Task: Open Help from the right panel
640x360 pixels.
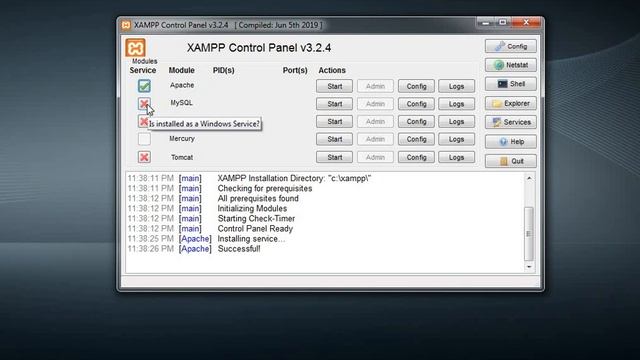Action: 511,142
